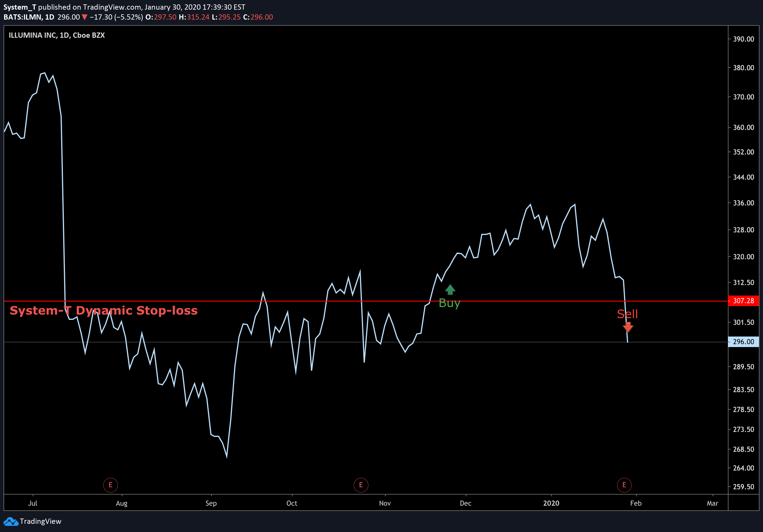
Task: Click the 264.00 price axis label
Action: point(743,468)
